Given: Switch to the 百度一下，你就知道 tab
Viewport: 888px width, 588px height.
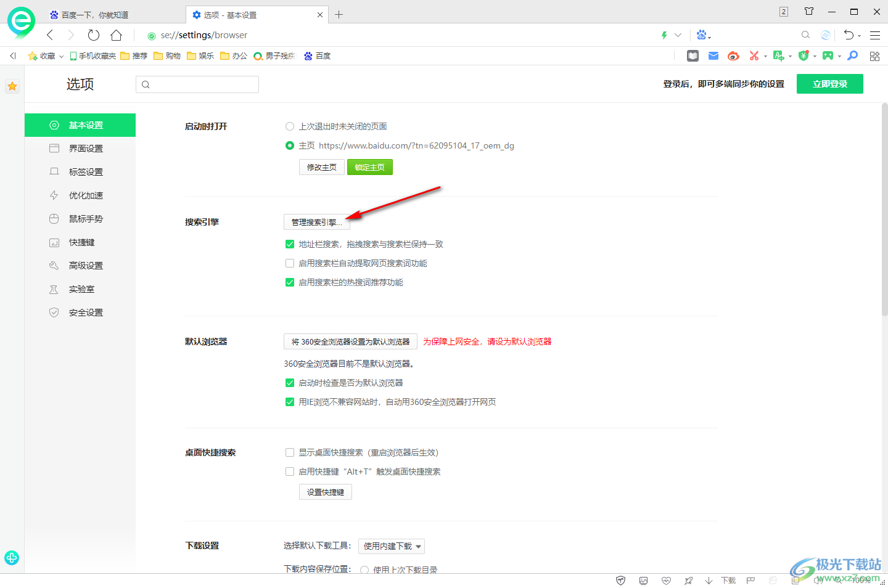Looking at the screenshot, I should point(114,15).
